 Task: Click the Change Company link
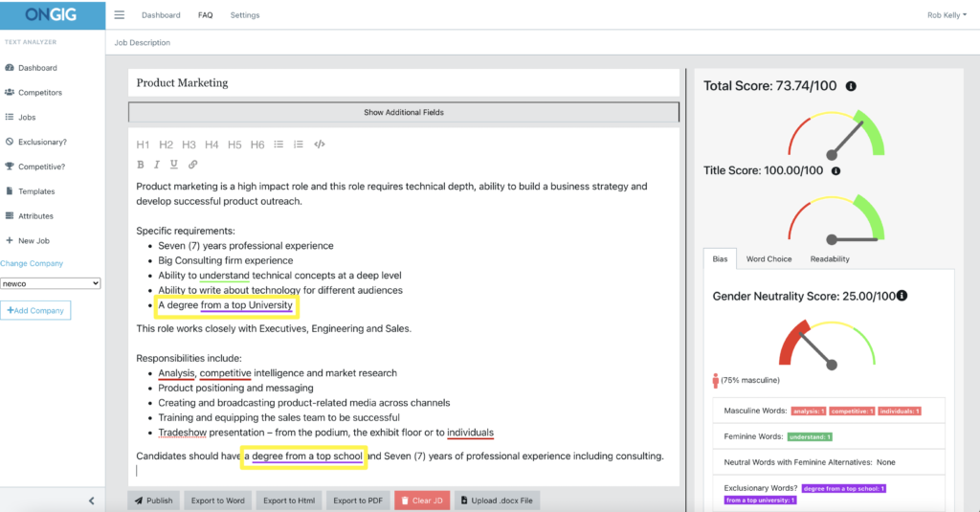point(32,263)
